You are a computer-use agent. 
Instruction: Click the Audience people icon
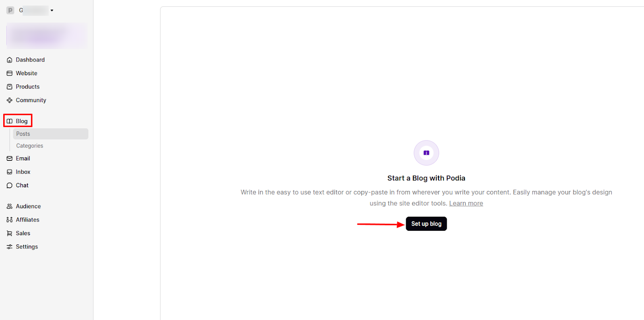10,206
